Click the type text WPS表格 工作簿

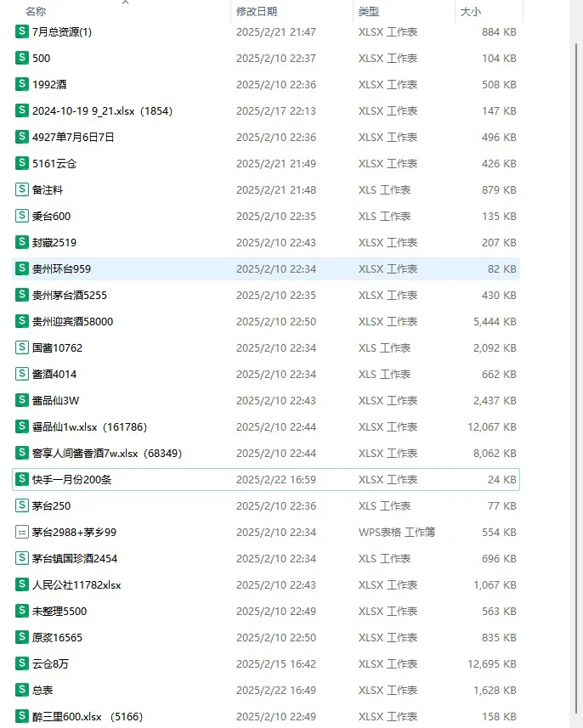pos(397,532)
